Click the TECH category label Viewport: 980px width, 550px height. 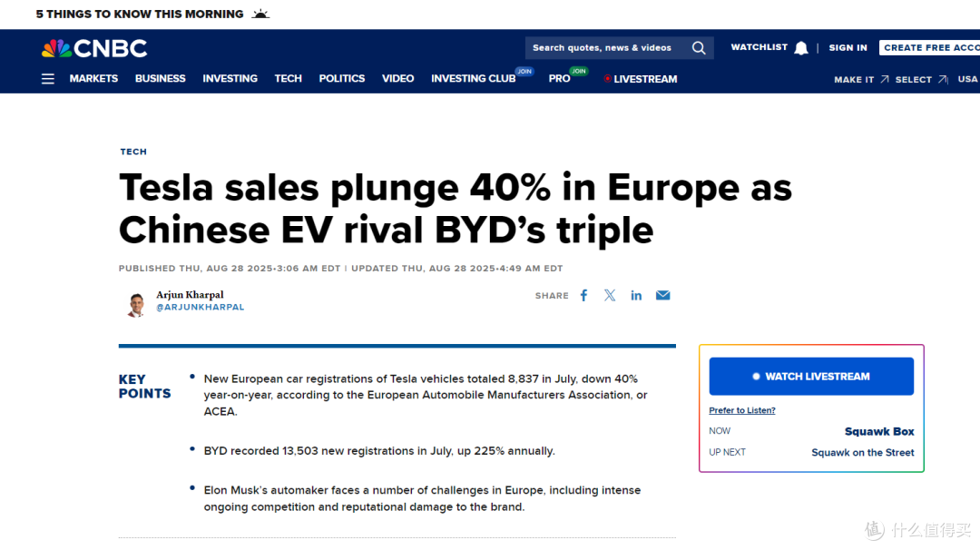(133, 152)
